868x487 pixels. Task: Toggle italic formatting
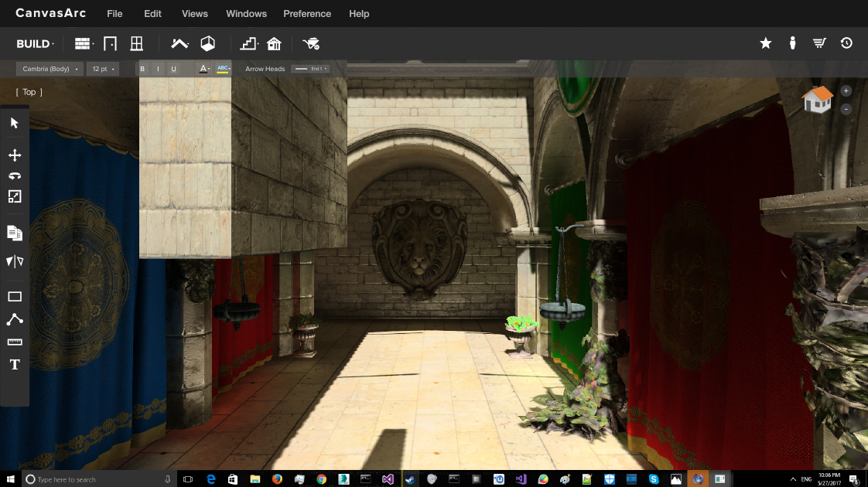158,69
